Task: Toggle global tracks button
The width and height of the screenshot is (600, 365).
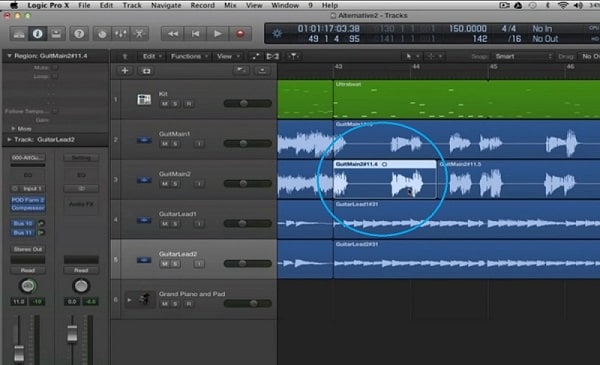Action: pyautogui.click(x=241, y=70)
